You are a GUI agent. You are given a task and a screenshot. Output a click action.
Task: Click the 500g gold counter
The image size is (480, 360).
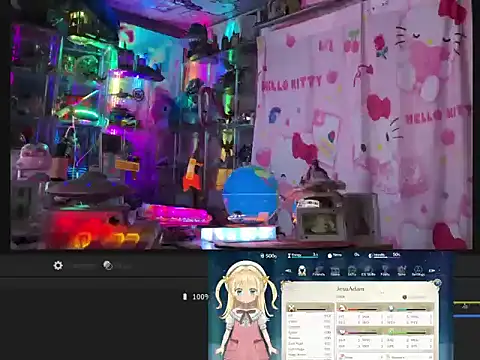(x=269, y=256)
